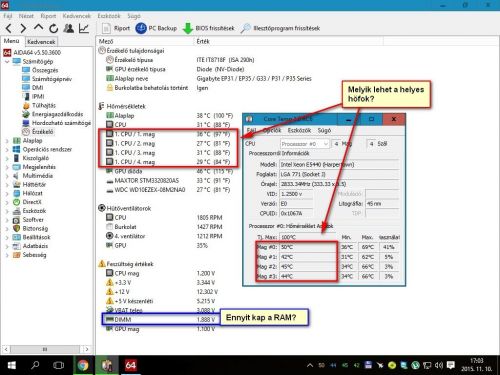The image size is (500, 375).
Task: Expand the DirectX tree node
Action: [x=7, y=202]
